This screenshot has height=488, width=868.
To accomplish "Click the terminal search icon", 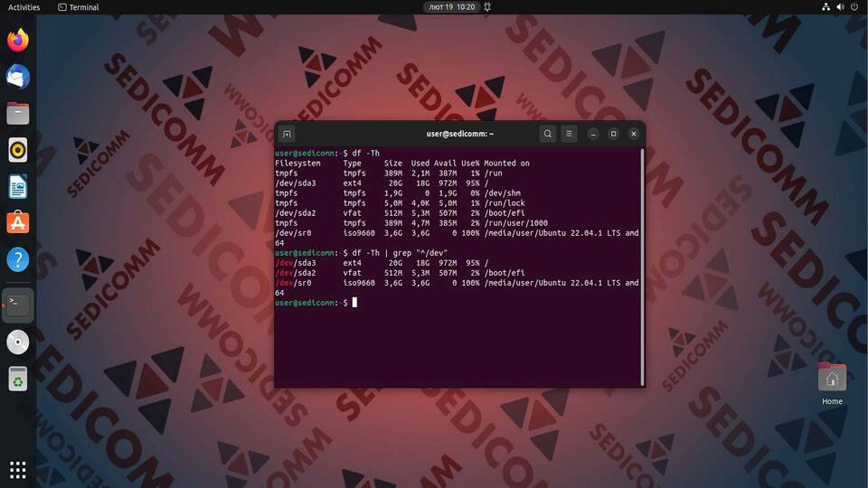I will 547,134.
